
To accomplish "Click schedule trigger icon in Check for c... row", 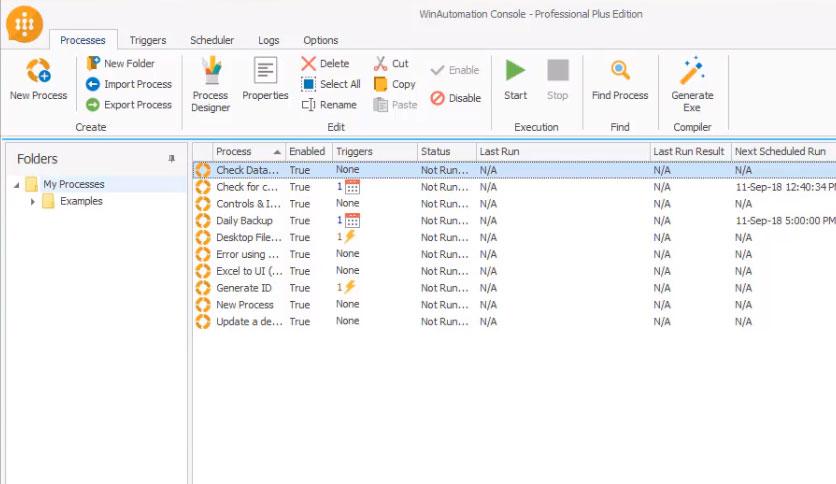I will coord(352,187).
